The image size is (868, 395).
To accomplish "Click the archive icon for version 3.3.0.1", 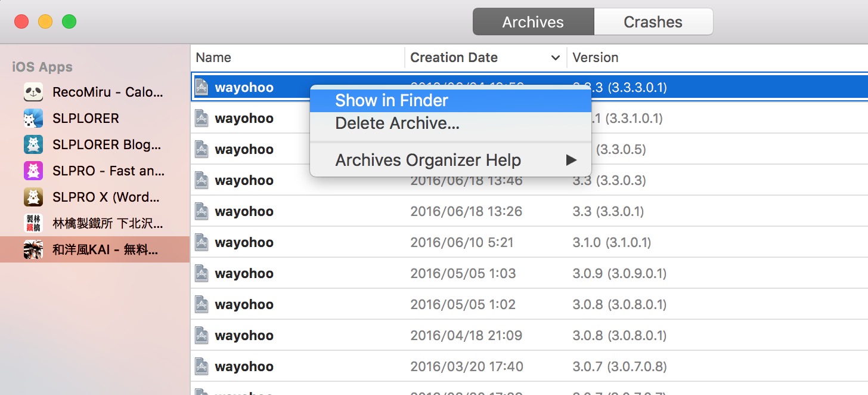I will point(201,211).
